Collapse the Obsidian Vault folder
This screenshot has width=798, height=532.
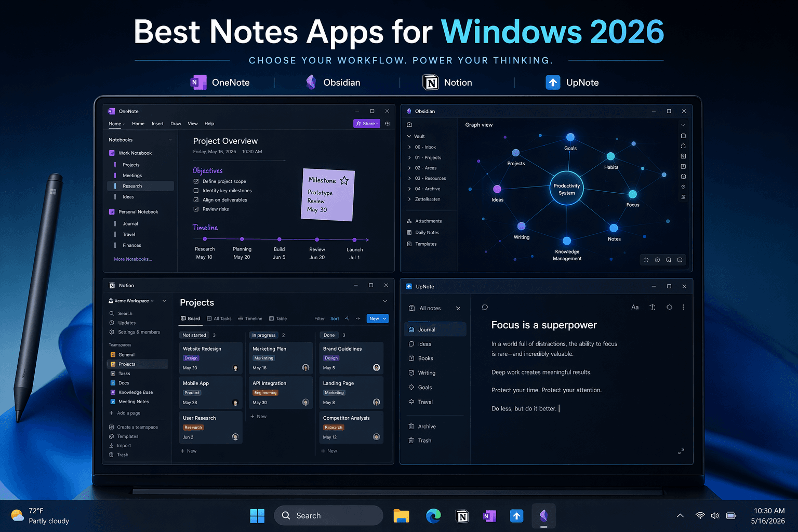[x=409, y=136]
